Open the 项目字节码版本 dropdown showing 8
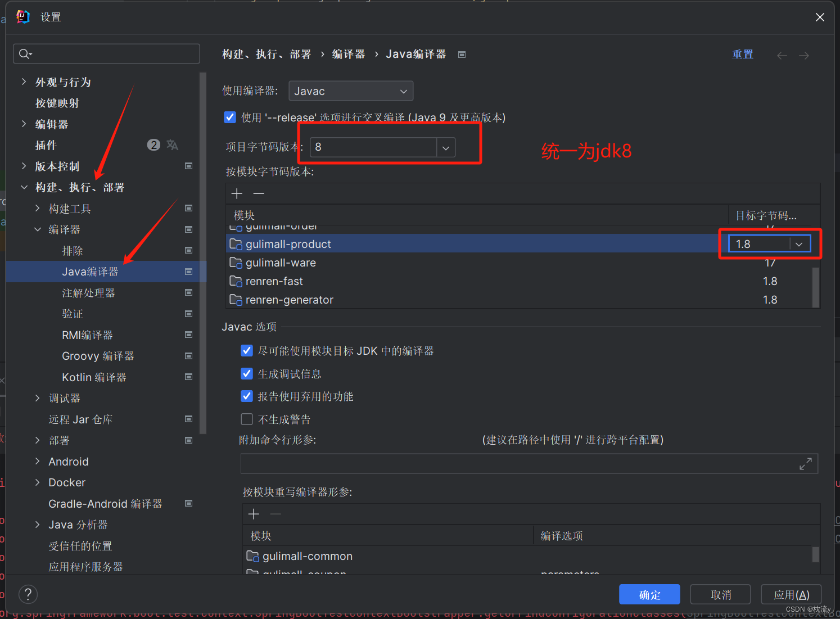840x619 pixels. 445,147
